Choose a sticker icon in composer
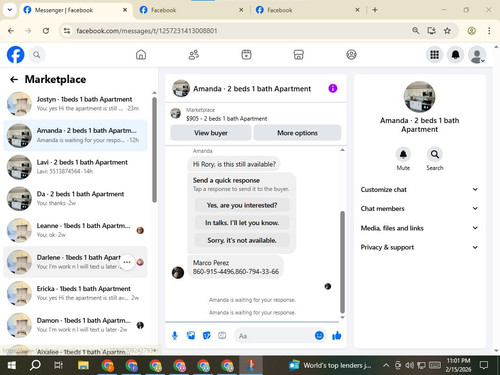This screenshot has width=500, height=375. coord(207,336)
